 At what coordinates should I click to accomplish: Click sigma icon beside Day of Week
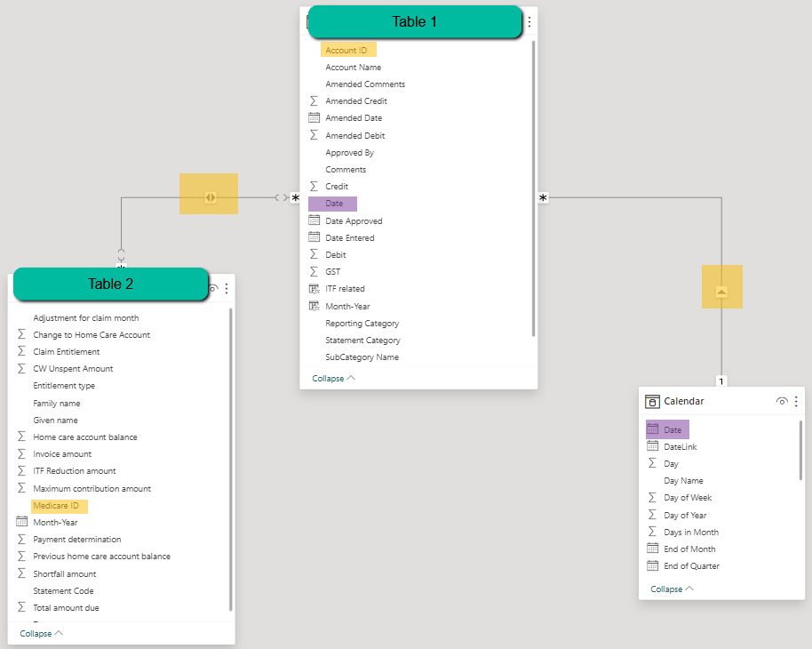(x=652, y=498)
